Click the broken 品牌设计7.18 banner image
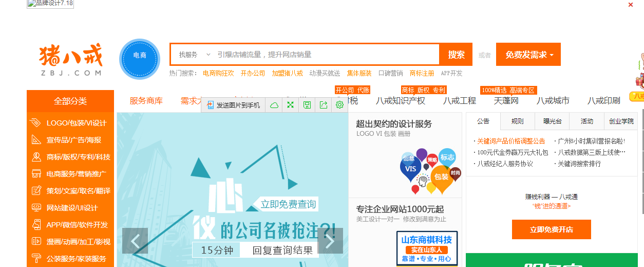Screen dimensions: 644x267 [50, 4]
